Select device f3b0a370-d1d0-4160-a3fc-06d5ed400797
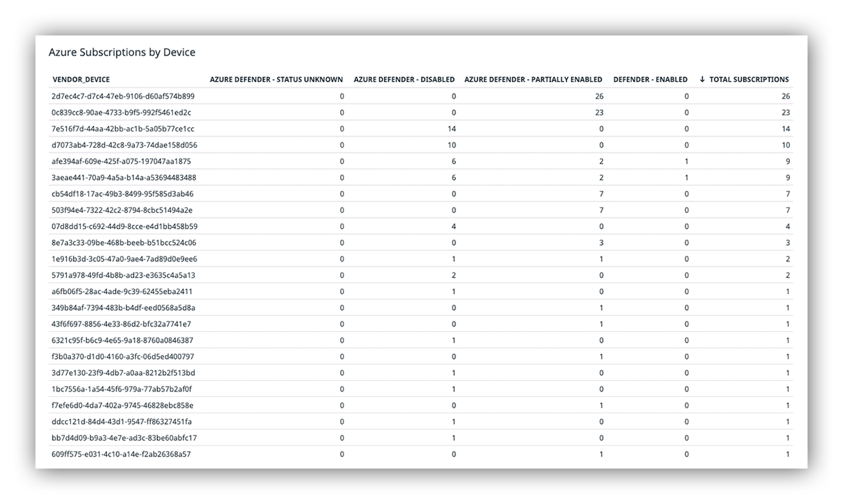This screenshot has width=843, height=504. click(x=123, y=357)
